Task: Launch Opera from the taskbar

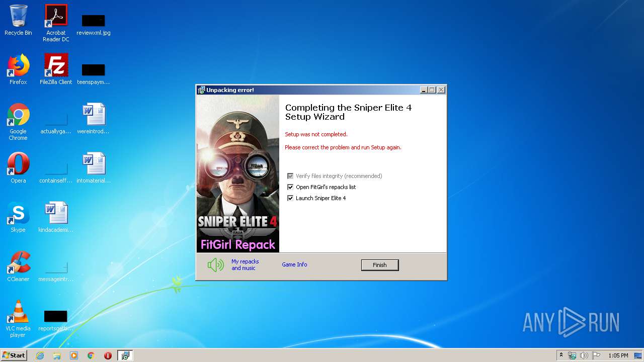Action: (x=108, y=355)
